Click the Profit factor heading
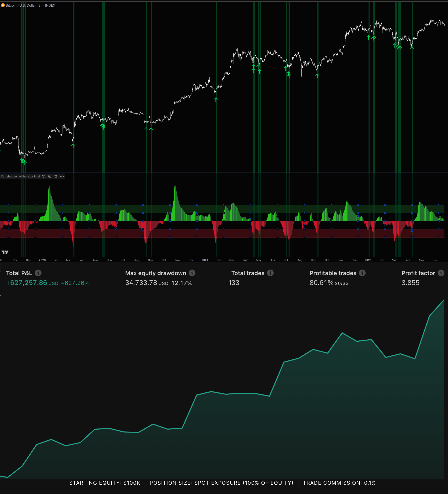 [418, 273]
